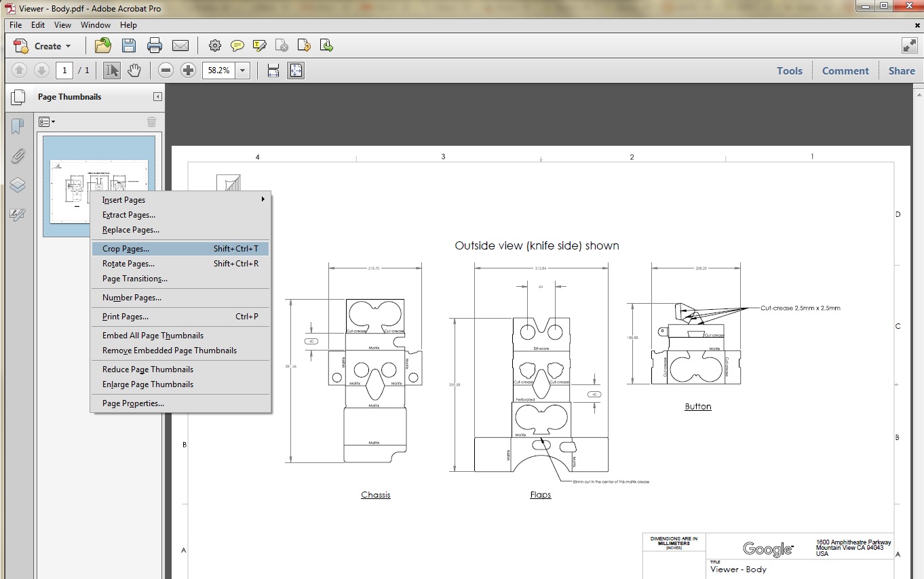This screenshot has width=924, height=579.
Task: Add a sticky note comment
Action: point(237,46)
